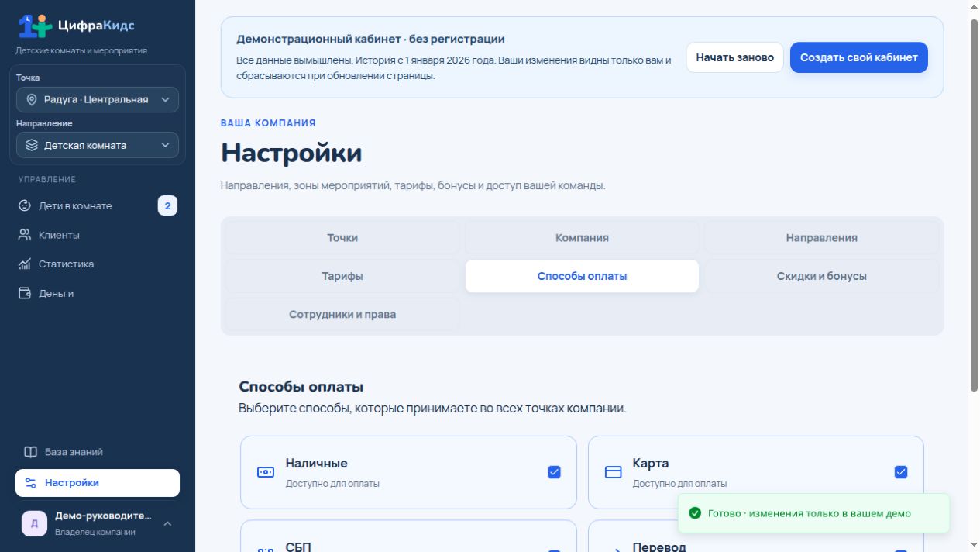Click the cash banknote icon on Наличные card
Screen dimensions: 980x552
[x=266, y=472]
